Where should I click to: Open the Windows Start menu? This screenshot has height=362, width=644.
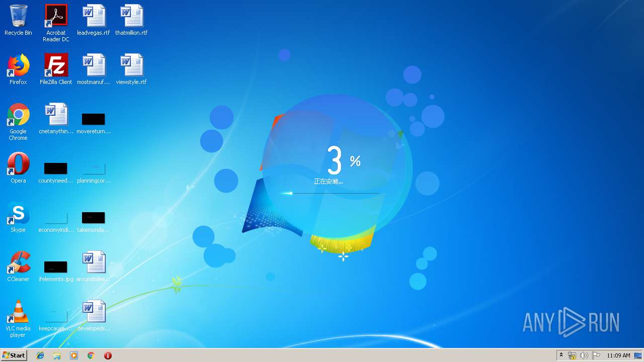tap(14, 355)
